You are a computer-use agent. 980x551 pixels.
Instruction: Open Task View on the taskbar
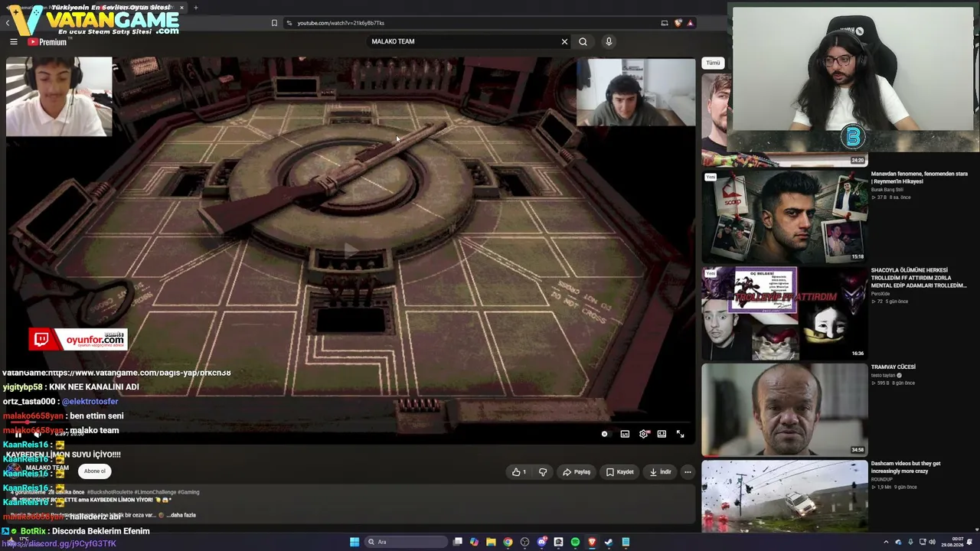[458, 543]
